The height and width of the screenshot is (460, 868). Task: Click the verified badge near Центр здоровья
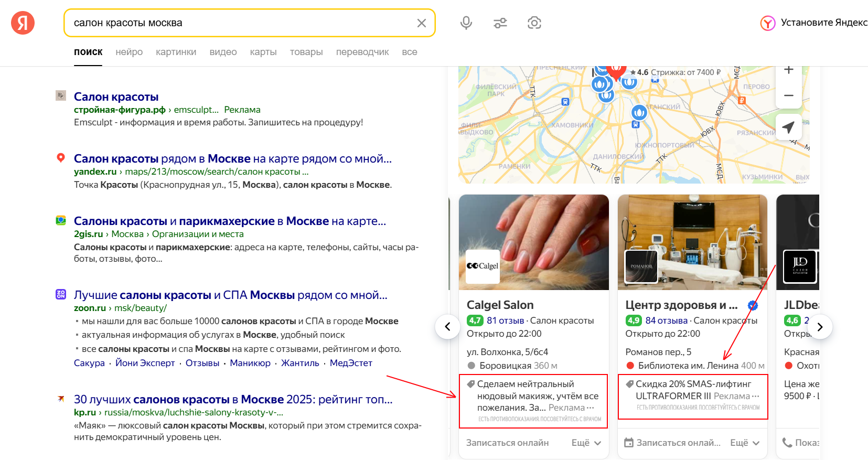click(753, 305)
